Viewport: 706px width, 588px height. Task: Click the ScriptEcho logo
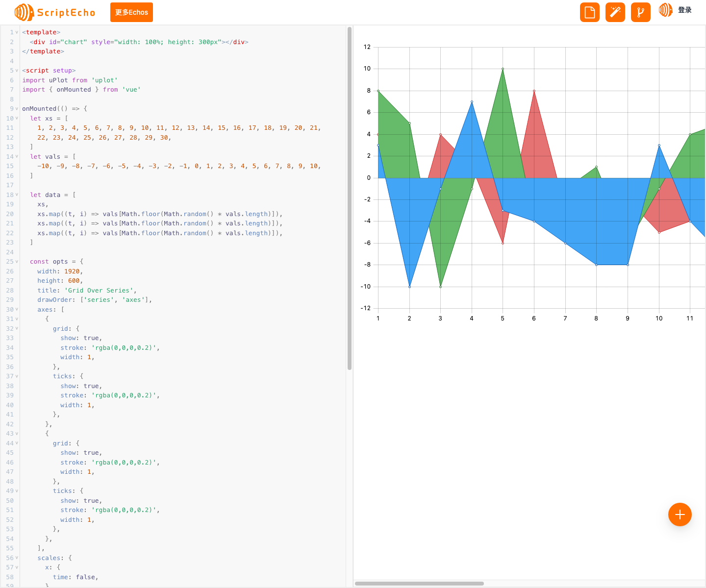point(55,12)
